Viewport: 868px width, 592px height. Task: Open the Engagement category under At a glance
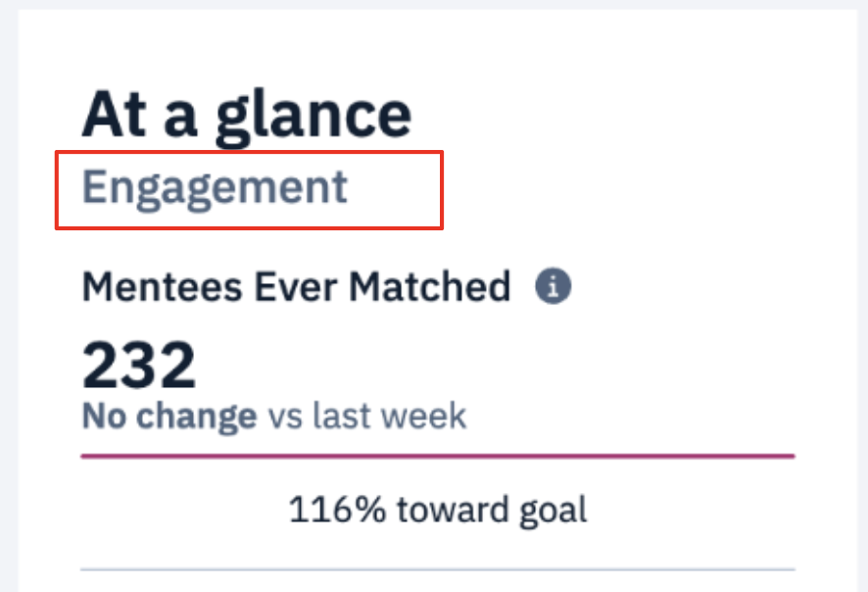click(214, 189)
